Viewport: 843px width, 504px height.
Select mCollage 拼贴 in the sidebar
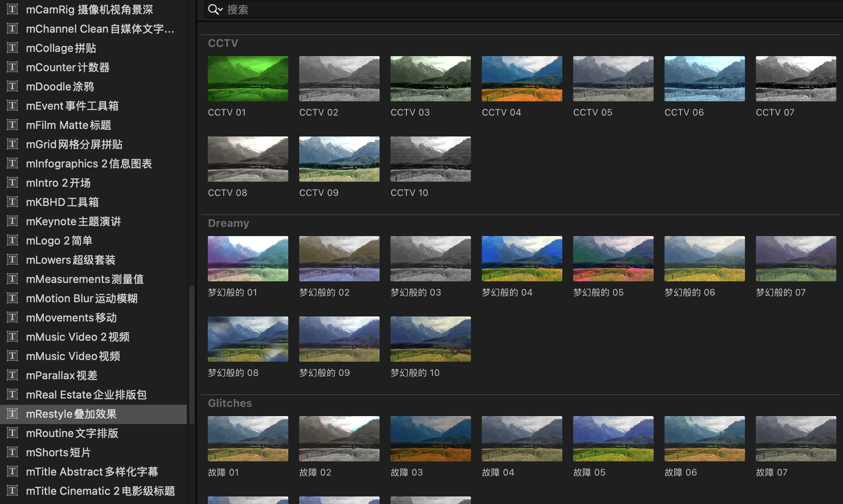click(93, 48)
